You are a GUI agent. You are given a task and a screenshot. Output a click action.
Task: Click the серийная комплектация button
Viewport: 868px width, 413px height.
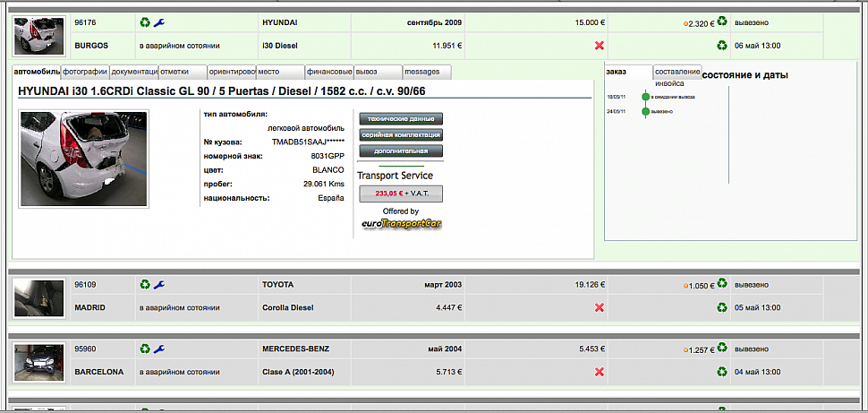[x=401, y=134]
